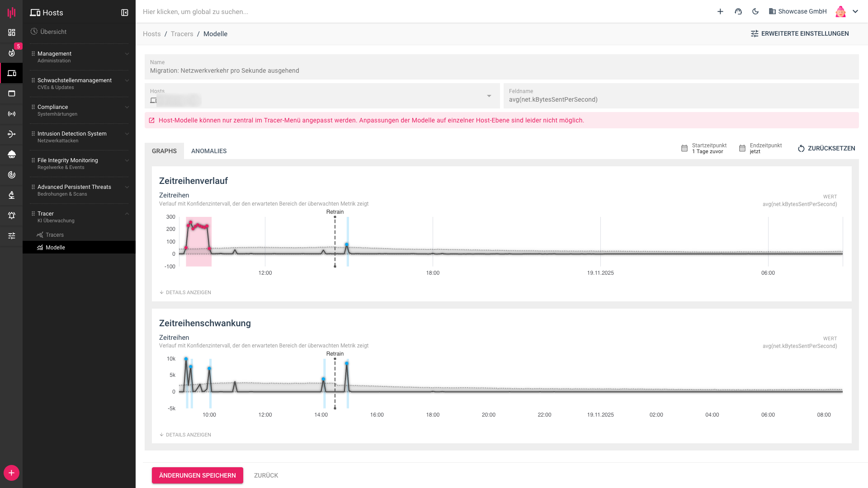Open the Hosts selection dropdown arrow
Viewport: 868px width, 488px height.
[489, 96]
